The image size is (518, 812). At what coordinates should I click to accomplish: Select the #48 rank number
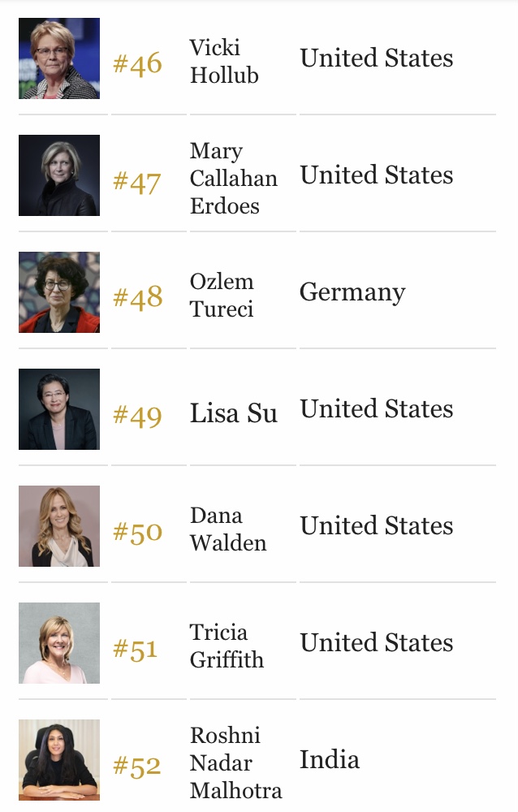(x=137, y=297)
